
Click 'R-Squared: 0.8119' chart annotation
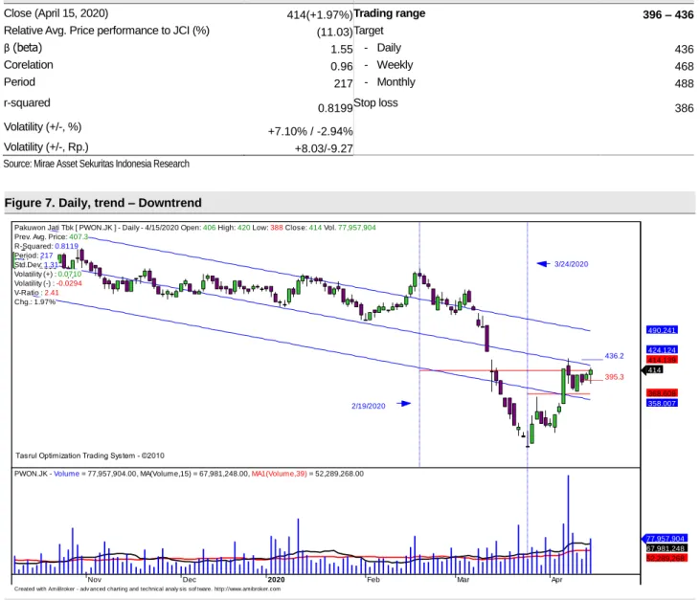tap(46, 246)
